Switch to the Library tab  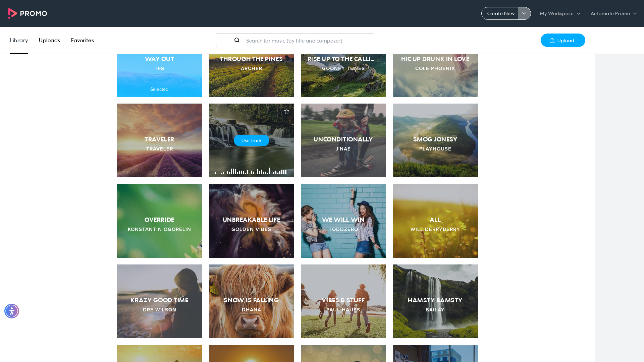tap(19, 40)
